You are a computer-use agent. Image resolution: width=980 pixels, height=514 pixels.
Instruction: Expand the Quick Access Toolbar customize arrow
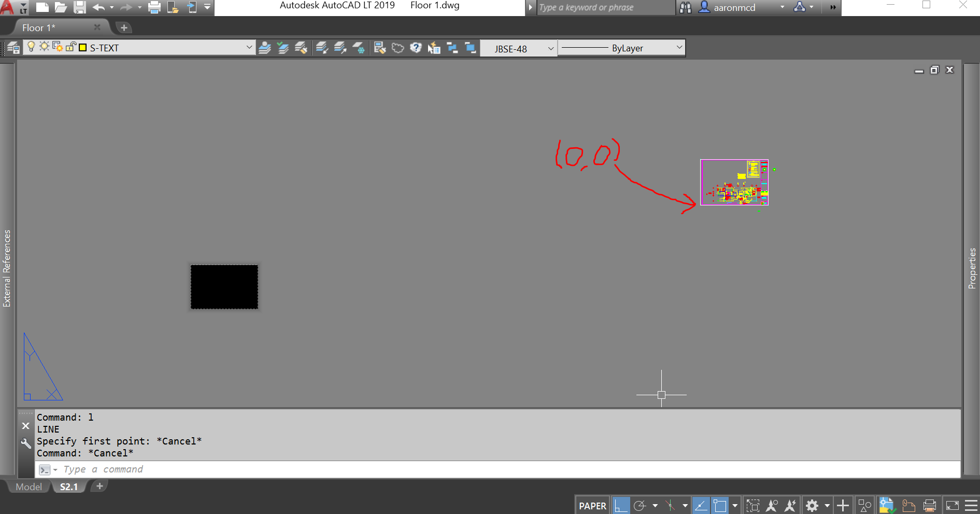click(x=207, y=7)
